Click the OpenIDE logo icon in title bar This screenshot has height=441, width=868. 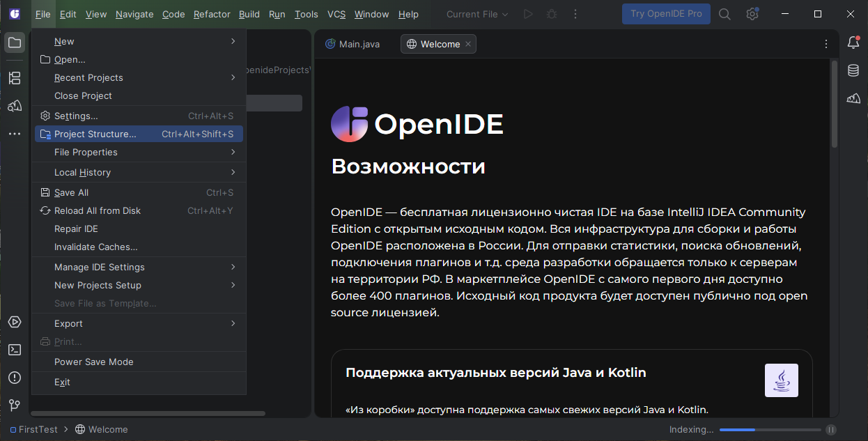[15, 14]
